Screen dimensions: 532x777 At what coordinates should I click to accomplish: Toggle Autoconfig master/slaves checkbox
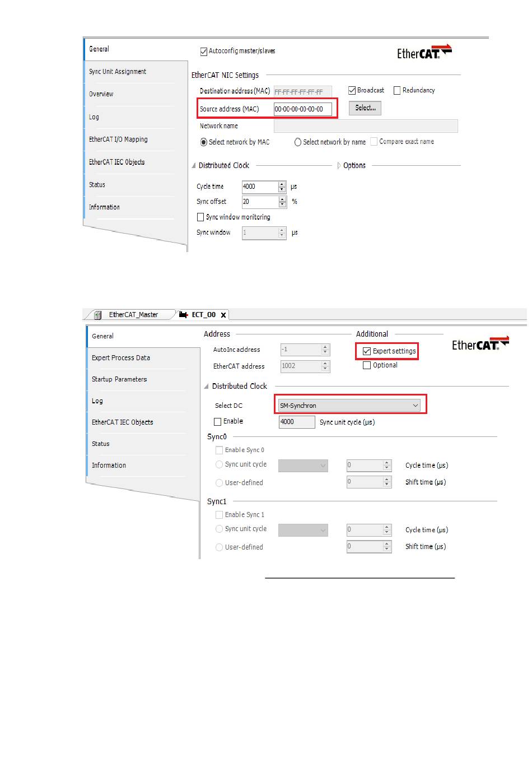(x=204, y=52)
